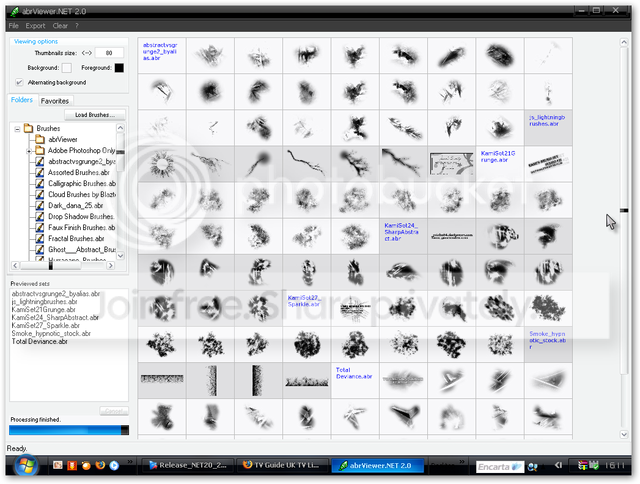This screenshot has width=640, height=484.
Task: Pick the black Foreground color swatch
Action: (x=119, y=68)
